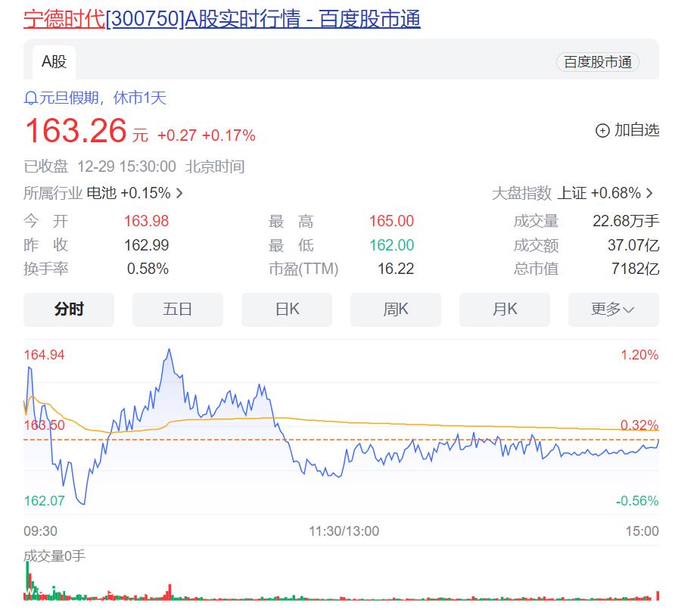Click 换手率 value 0.58%
The image size is (700, 613).
coord(148,269)
